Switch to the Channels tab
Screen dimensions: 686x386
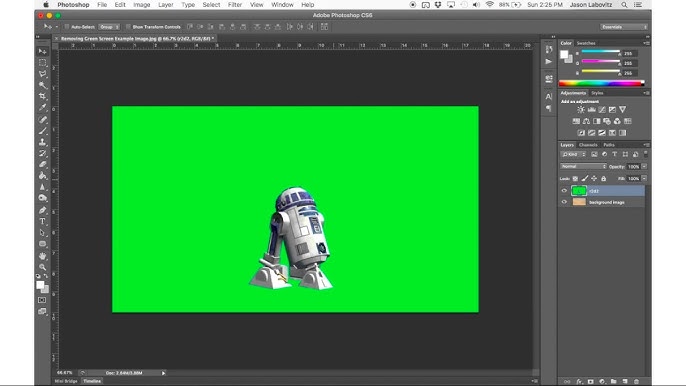pos(588,145)
